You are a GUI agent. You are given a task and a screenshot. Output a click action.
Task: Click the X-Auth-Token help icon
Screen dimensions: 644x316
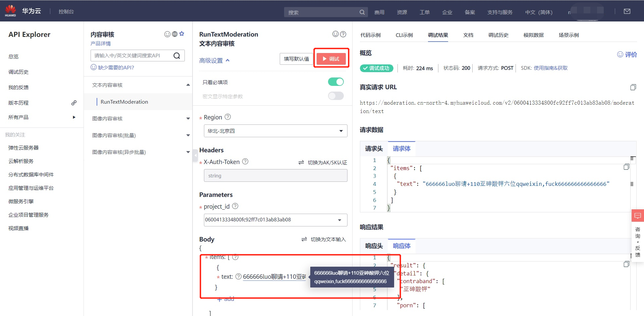pos(245,161)
